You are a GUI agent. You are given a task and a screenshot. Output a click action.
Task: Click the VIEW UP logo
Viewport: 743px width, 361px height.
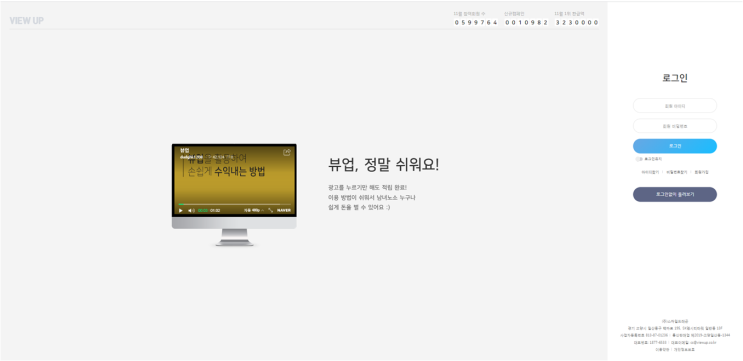[x=27, y=21]
